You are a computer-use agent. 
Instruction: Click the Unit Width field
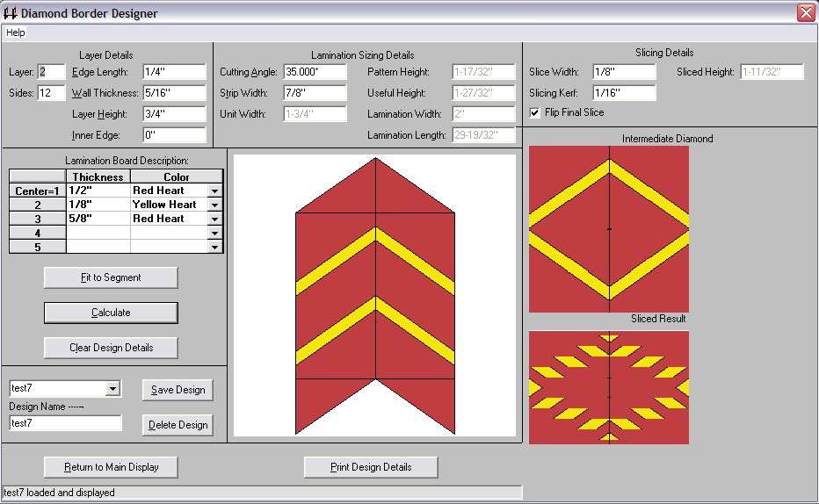[x=315, y=114]
